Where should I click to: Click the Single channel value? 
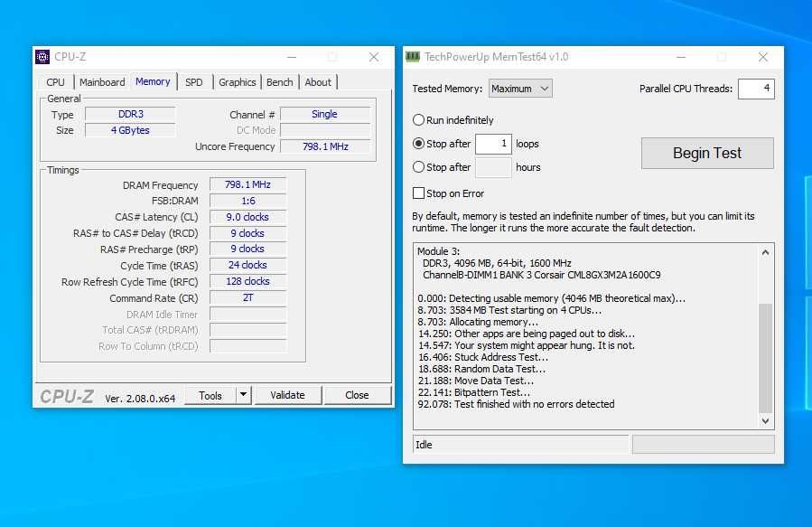[325, 114]
